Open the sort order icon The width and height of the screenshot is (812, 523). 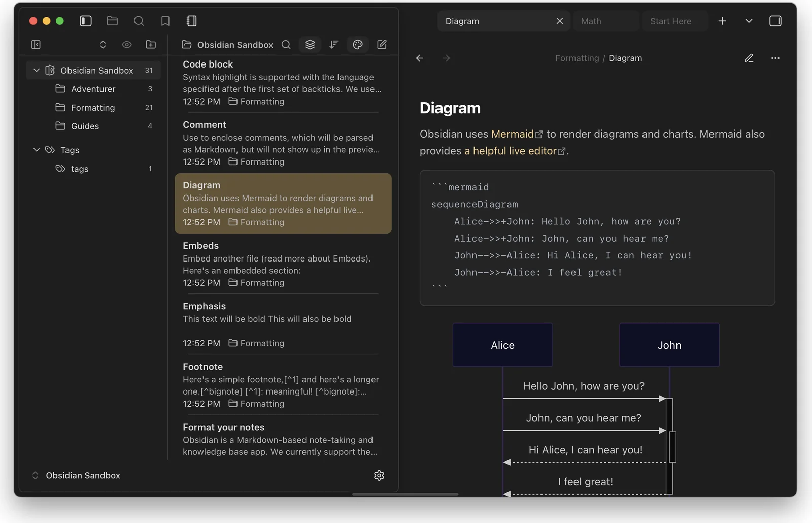pyautogui.click(x=333, y=45)
